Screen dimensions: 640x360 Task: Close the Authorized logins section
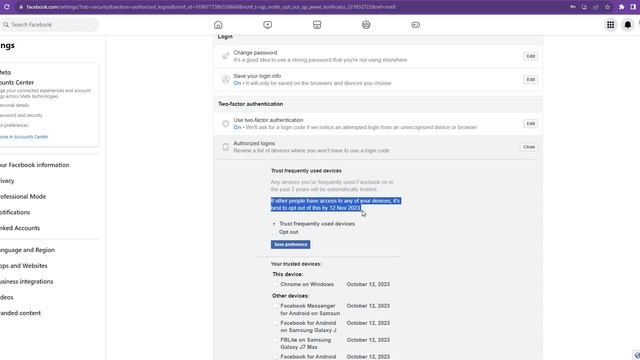tap(529, 147)
